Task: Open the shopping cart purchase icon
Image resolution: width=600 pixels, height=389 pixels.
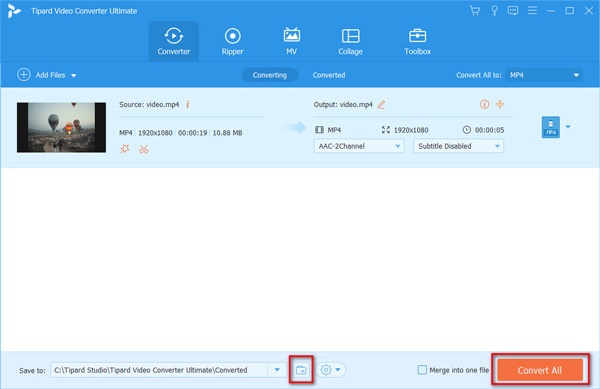Action: tap(474, 10)
